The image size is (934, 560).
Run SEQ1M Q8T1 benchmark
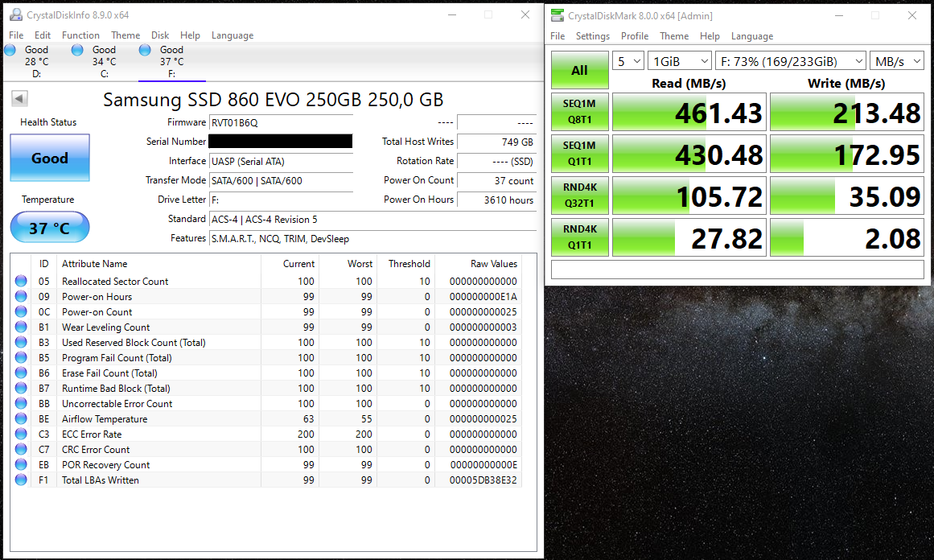pyautogui.click(x=579, y=111)
